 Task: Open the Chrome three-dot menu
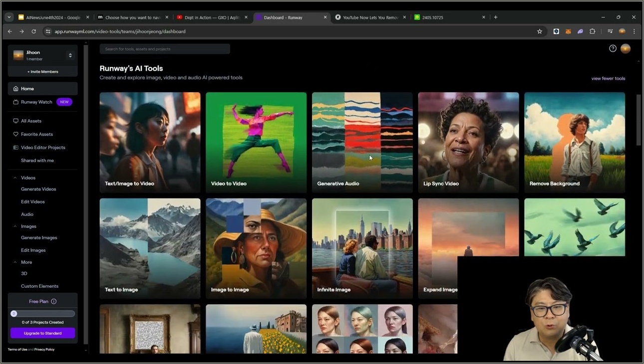(634, 31)
